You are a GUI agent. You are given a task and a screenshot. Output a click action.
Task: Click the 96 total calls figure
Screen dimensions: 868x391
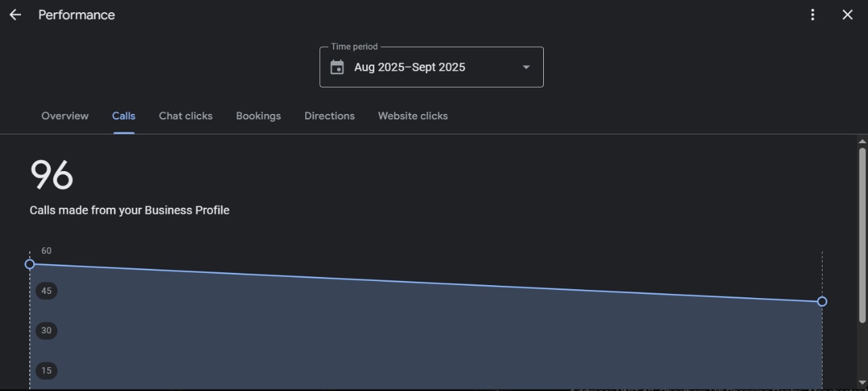(52, 175)
